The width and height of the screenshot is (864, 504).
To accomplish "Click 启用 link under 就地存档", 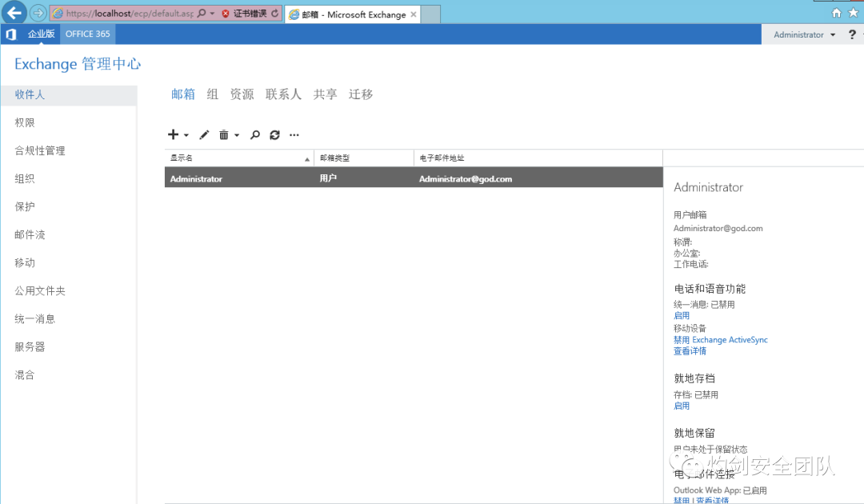I will point(682,406).
